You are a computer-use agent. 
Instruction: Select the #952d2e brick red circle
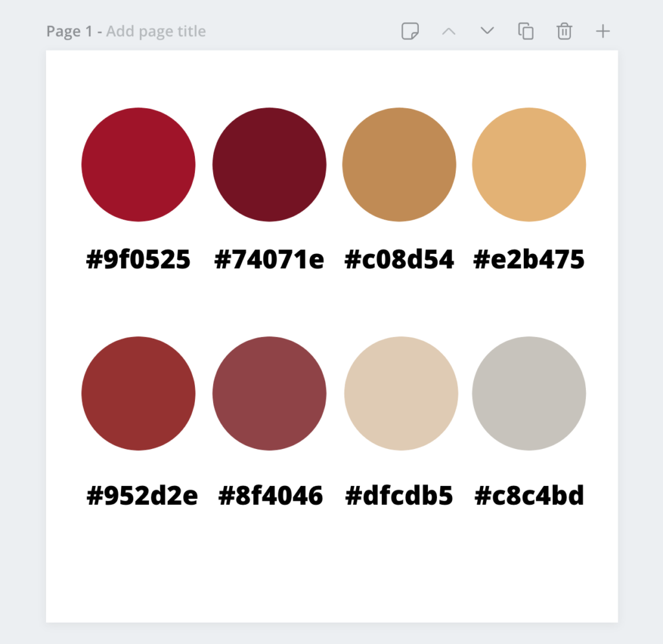pos(139,393)
